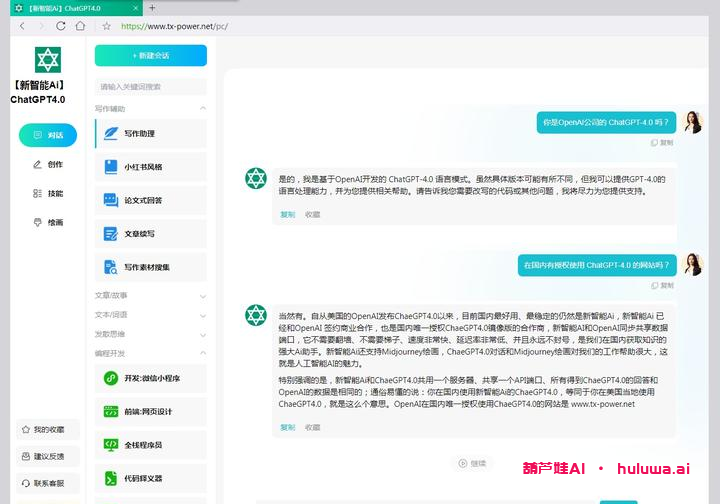Click second user avatar photo
Viewport: 720px width, 504px height.
692,265
